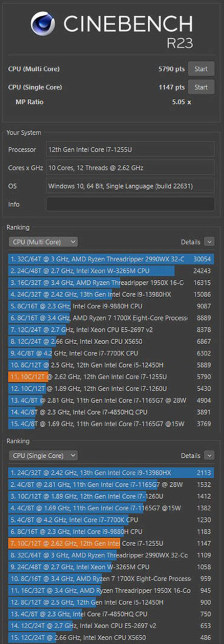The width and height of the screenshot is (224, 644).
Task: Expand Details arrow in single core ranking
Action: pyautogui.click(x=209, y=455)
